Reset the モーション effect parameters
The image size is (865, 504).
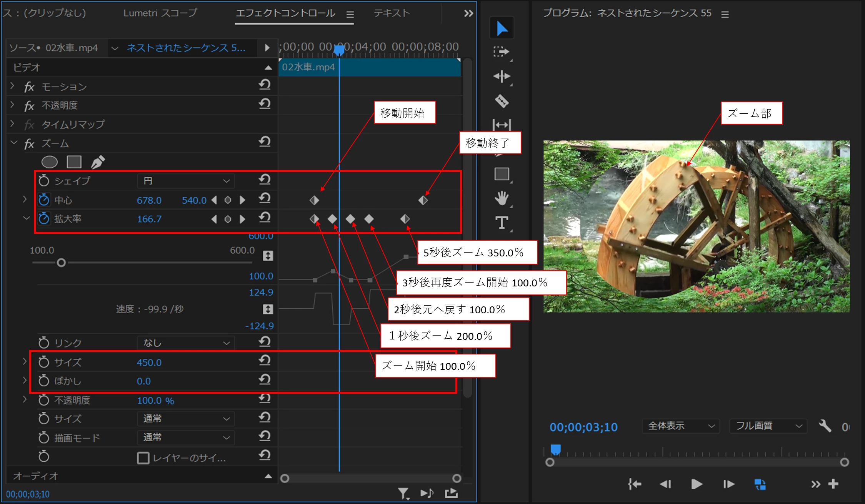point(265,85)
